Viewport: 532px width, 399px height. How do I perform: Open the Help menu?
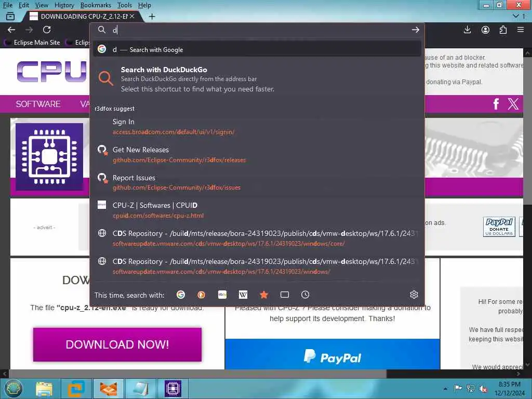(x=144, y=5)
